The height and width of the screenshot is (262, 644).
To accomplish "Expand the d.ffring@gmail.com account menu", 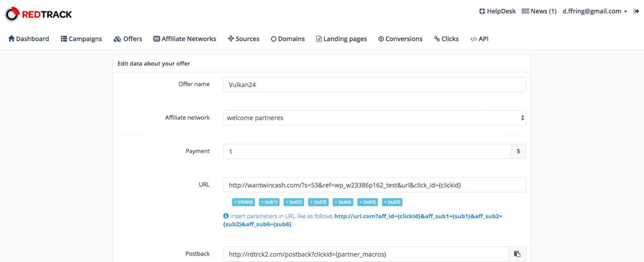I will tap(595, 11).
